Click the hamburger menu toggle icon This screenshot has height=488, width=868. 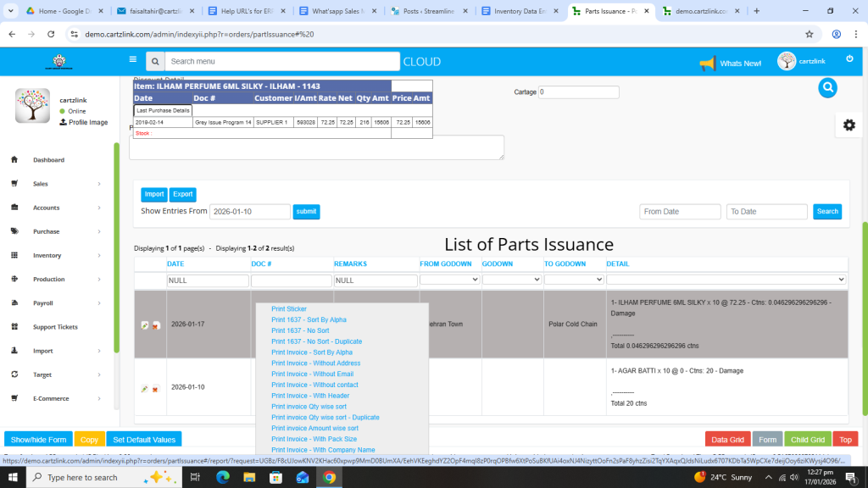pyautogui.click(x=132, y=60)
